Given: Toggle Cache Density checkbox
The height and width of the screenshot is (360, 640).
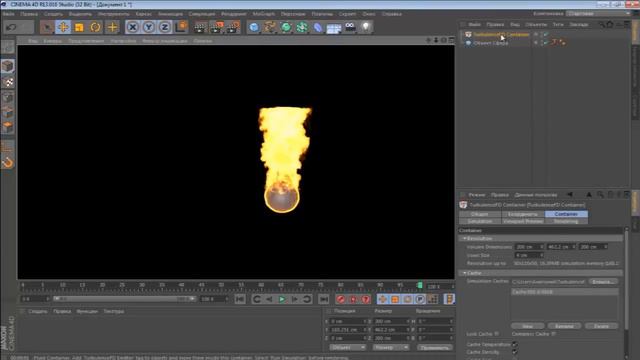Looking at the screenshot, I should coord(515,352).
